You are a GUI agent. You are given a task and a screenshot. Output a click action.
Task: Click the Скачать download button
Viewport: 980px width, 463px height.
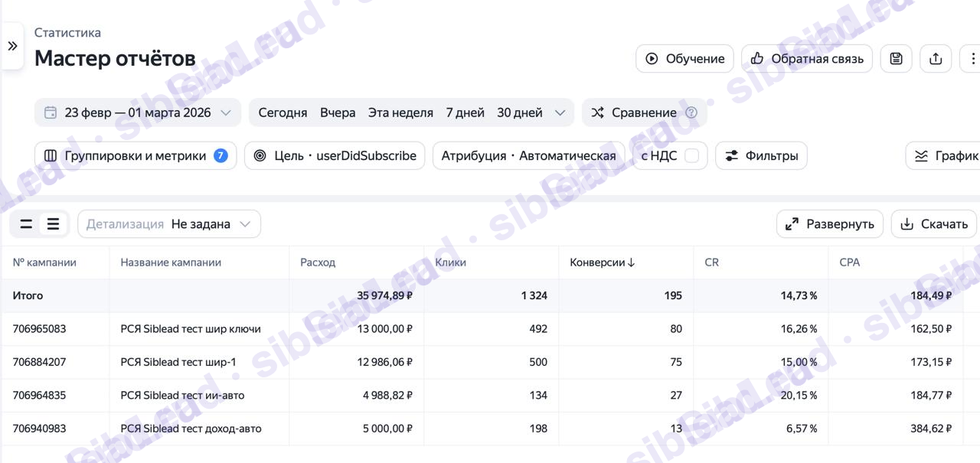pyautogui.click(x=934, y=224)
